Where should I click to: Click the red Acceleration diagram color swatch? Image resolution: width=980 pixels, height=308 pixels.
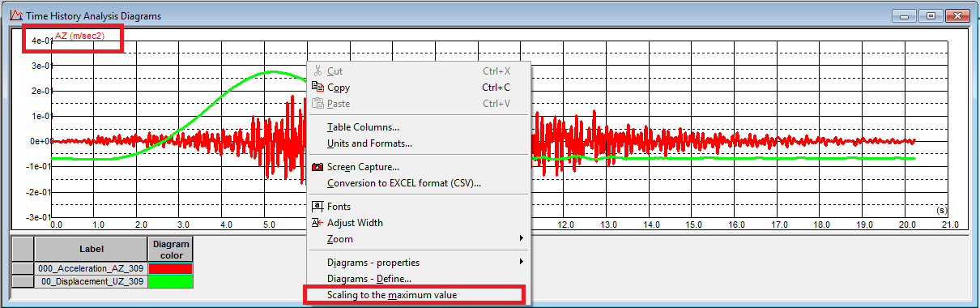click(x=170, y=268)
